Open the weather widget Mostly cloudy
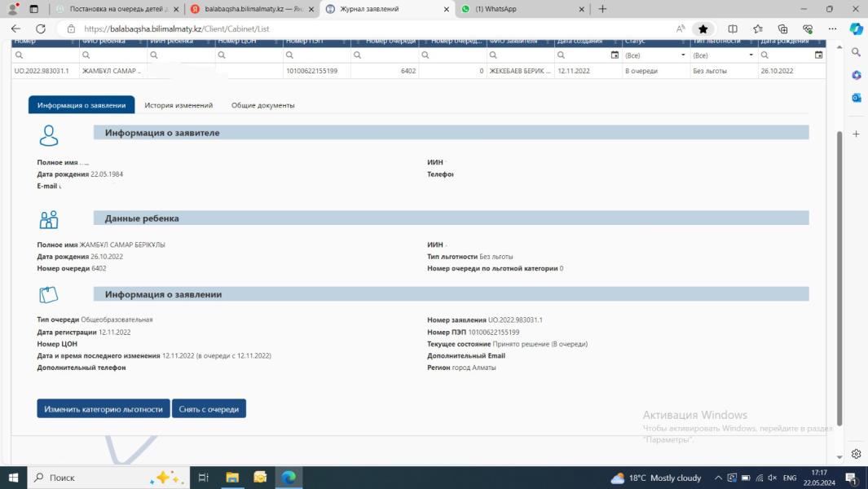This screenshot has height=489, width=868. [655, 478]
